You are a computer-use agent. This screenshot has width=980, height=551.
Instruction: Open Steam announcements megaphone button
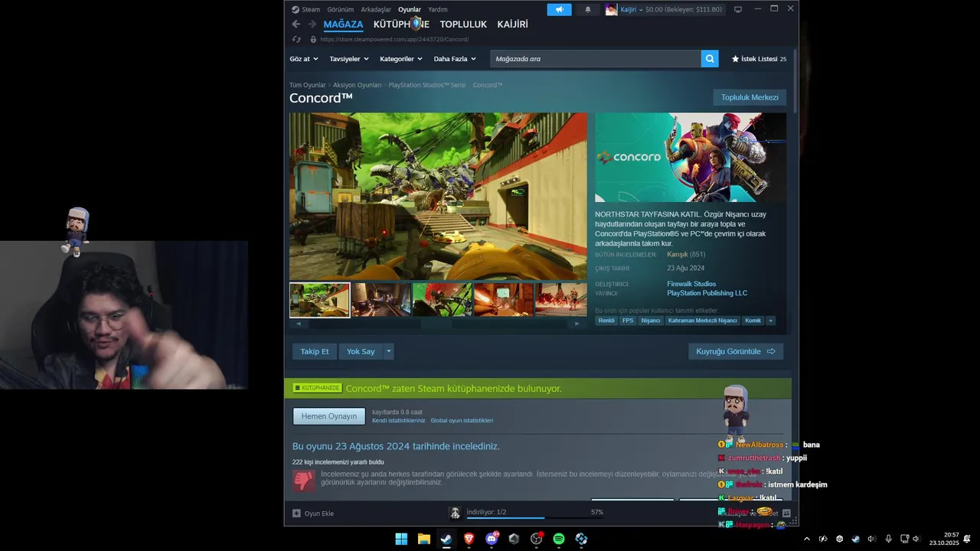559,9
